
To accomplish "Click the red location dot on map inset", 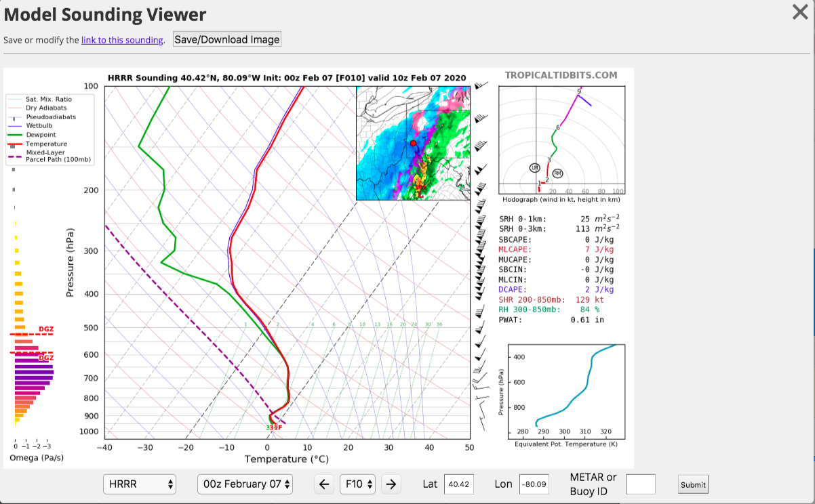I will pyautogui.click(x=413, y=144).
